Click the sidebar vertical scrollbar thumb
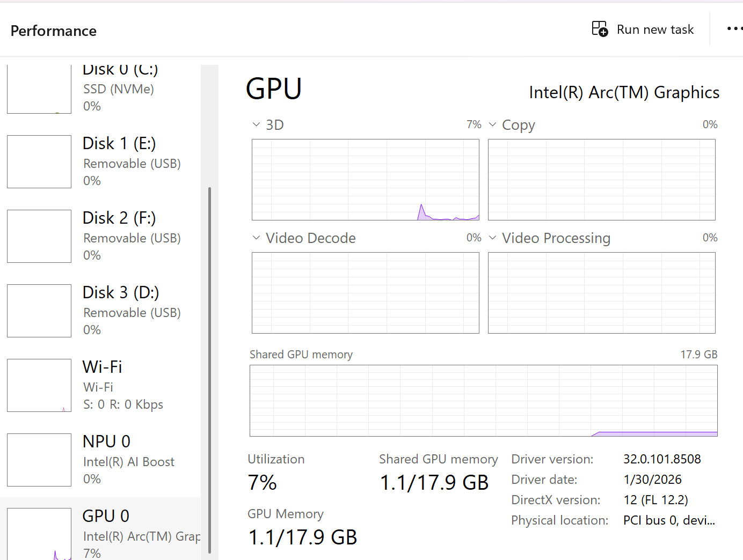Viewport: 743px width, 560px height. pos(209,370)
